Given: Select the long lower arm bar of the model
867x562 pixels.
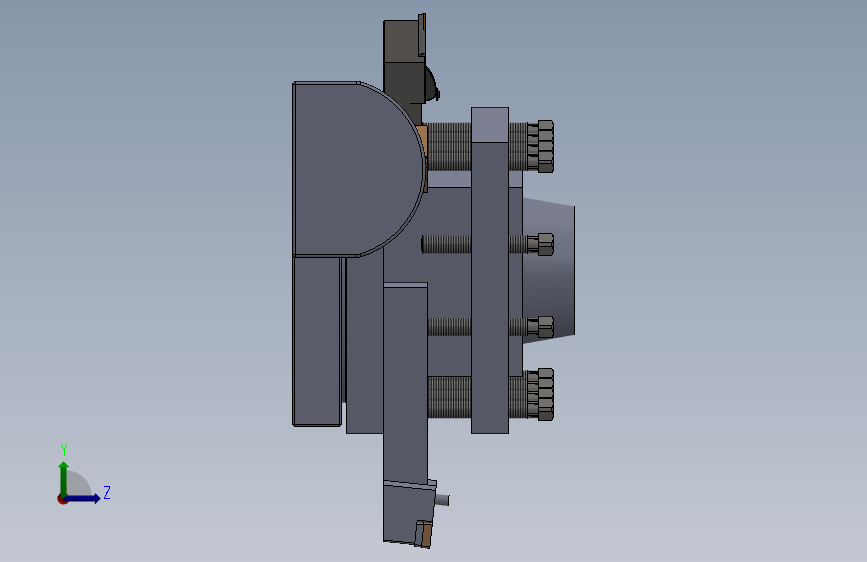Looking at the screenshot, I should 405,384.
